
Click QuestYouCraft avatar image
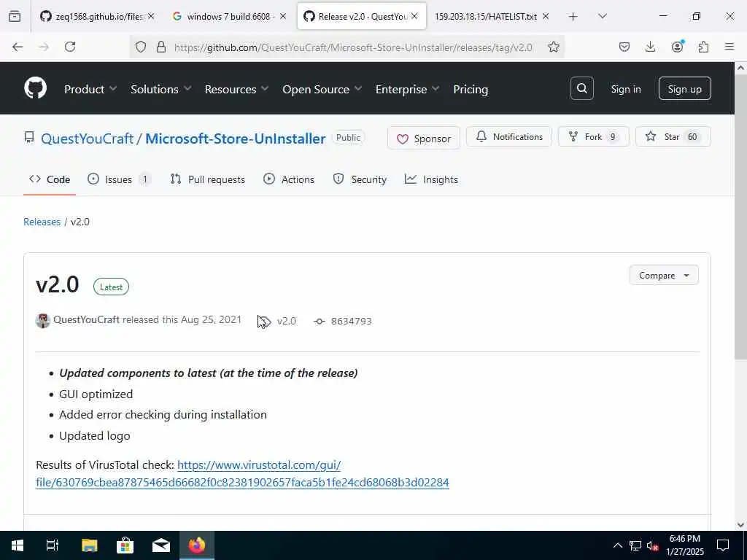(43, 321)
